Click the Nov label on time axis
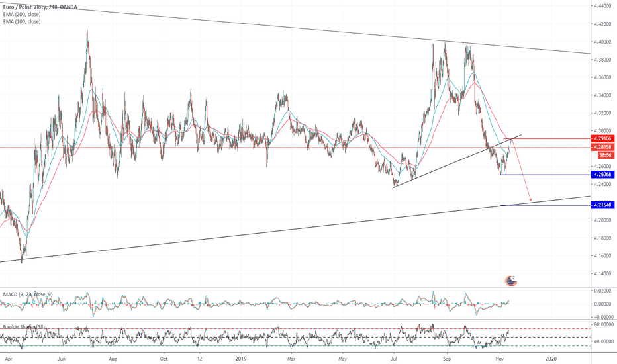Viewport: 617px width, 364px height. point(500,359)
